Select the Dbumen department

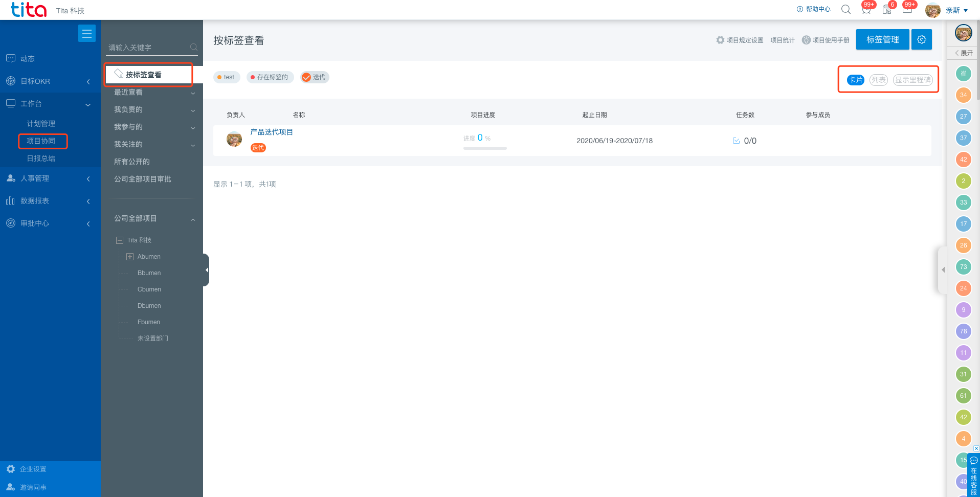pyautogui.click(x=149, y=306)
